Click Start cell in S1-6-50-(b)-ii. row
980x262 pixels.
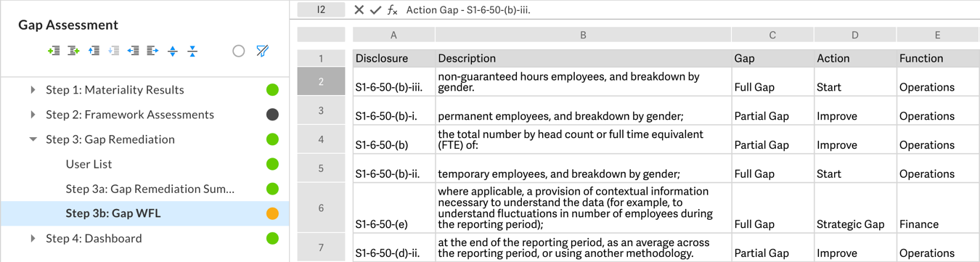[855, 168]
